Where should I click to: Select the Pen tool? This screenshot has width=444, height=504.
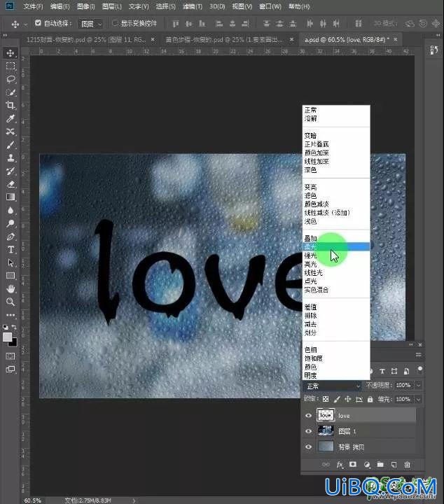(x=11, y=237)
